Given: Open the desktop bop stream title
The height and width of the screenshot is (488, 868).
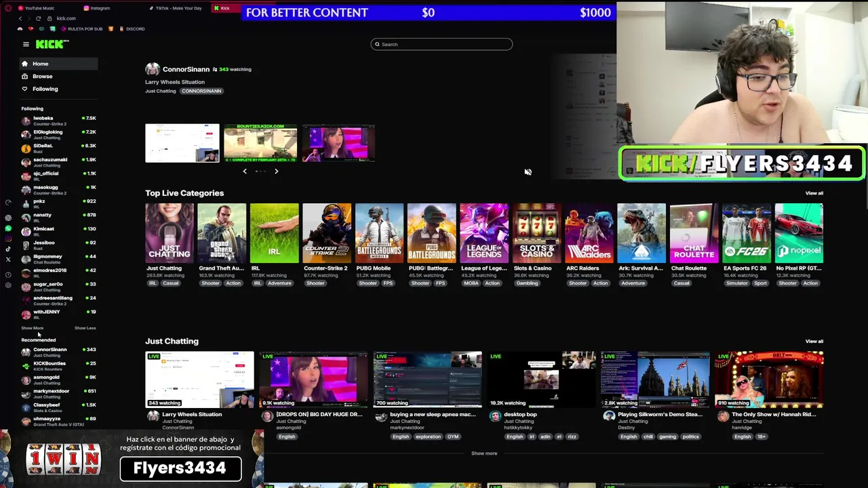Looking at the screenshot, I should (x=521, y=414).
